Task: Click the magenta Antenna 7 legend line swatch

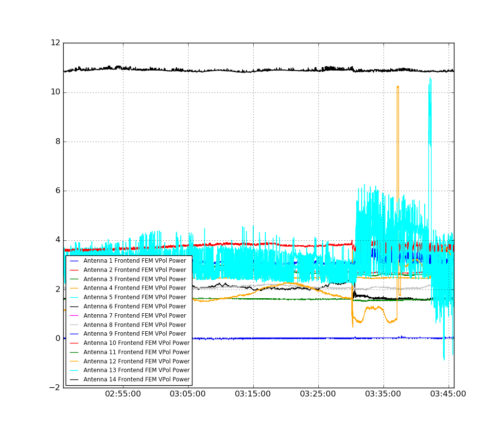Action: 74,316
